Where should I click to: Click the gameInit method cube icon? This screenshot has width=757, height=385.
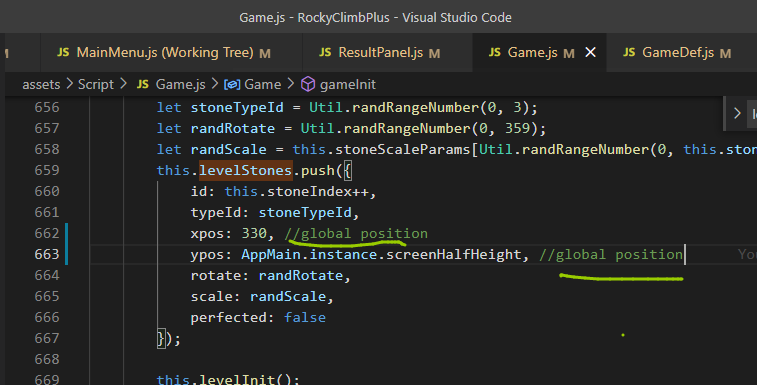coord(308,84)
